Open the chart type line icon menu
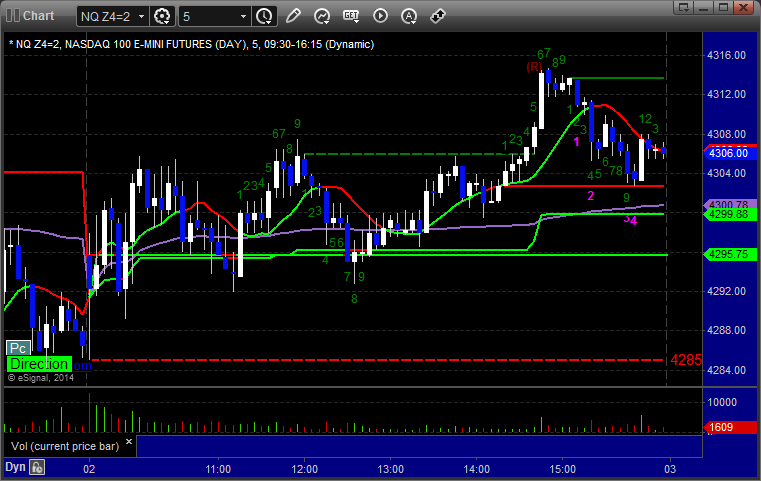This screenshot has width=761, height=481. 322,16
